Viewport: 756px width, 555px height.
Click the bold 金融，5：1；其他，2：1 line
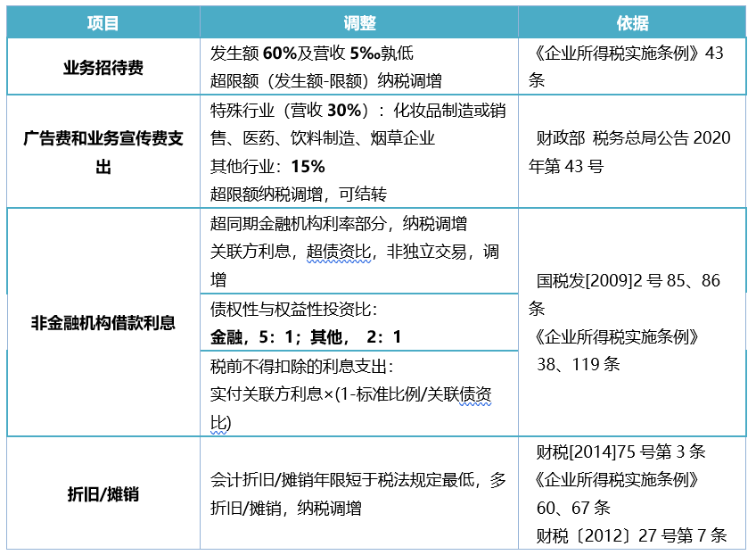(x=306, y=336)
